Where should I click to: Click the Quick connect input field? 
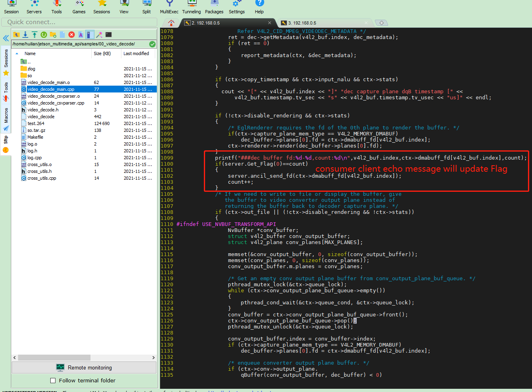click(79, 22)
